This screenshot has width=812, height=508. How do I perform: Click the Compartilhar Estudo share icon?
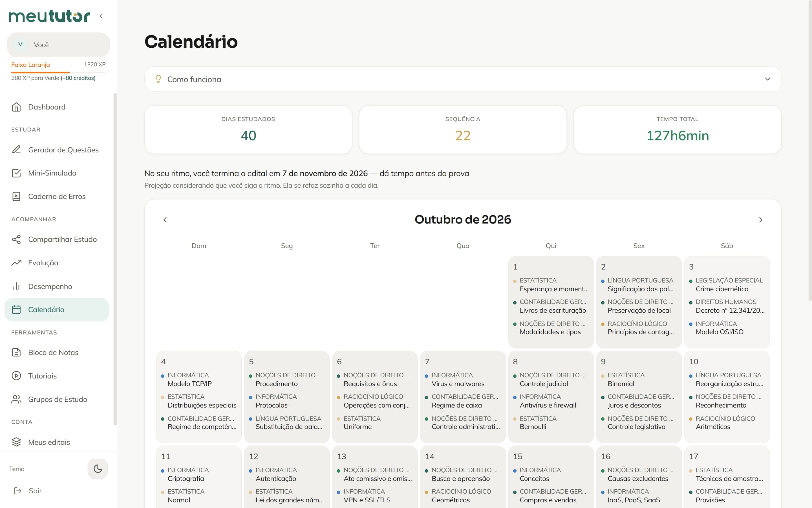click(16, 239)
